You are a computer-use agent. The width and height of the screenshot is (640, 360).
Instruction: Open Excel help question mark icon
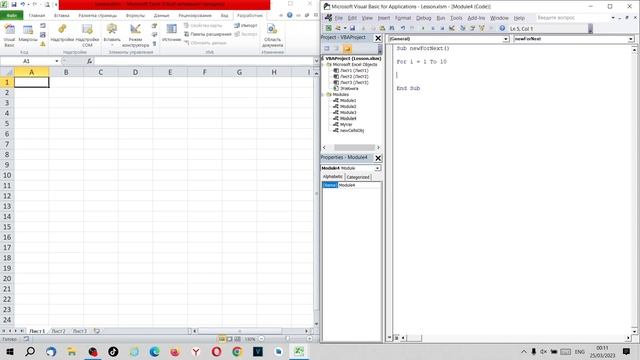[x=289, y=15]
